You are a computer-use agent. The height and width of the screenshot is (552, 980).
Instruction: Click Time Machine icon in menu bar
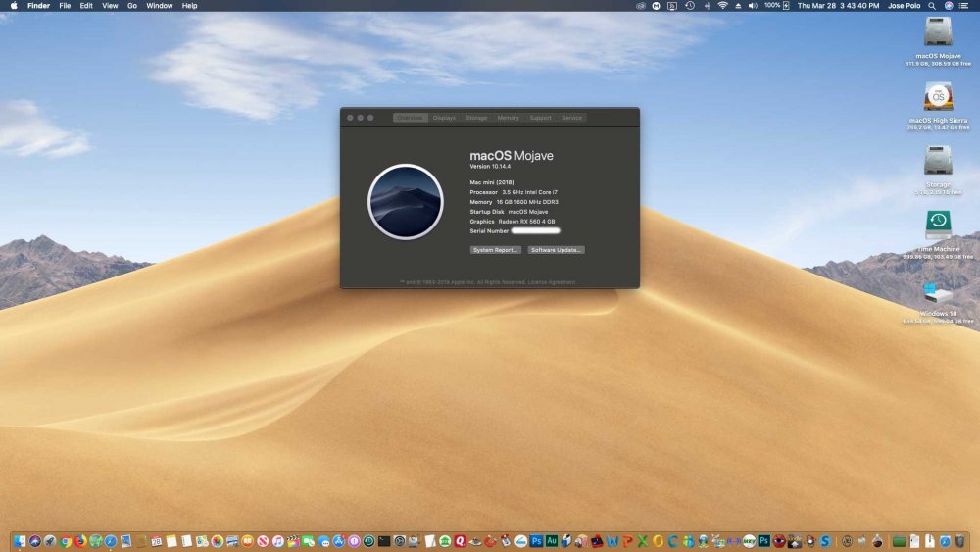point(691,6)
